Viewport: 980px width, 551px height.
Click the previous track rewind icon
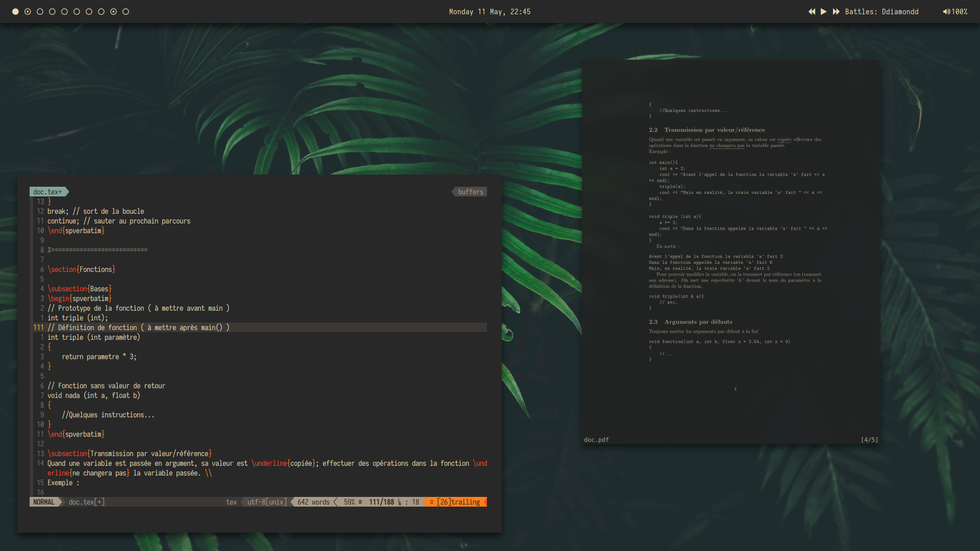click(812, 12)
